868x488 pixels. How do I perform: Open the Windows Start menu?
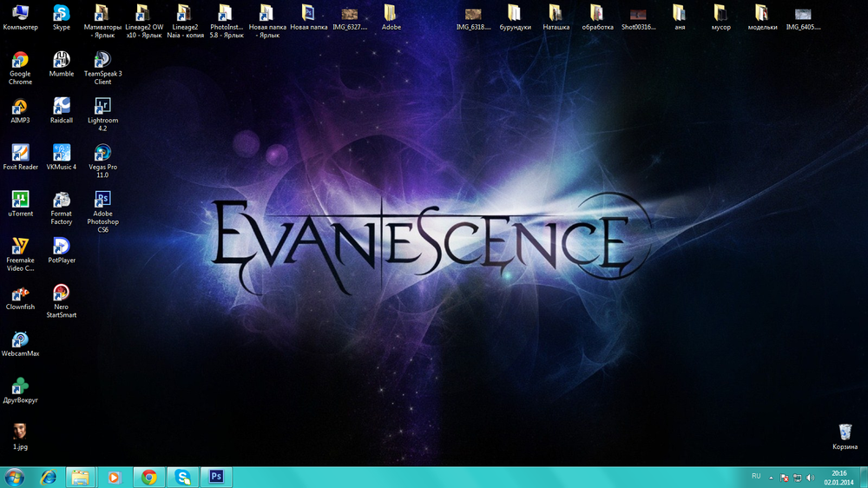point(15,477)
